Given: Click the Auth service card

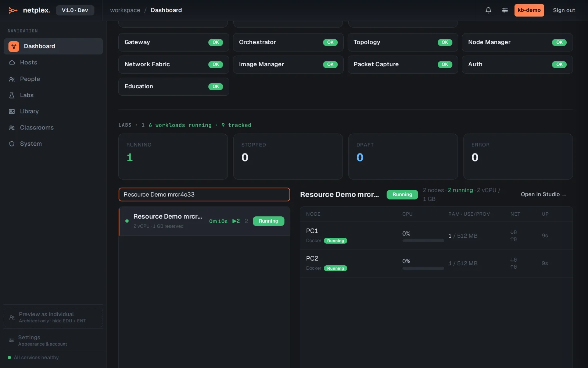Looking at the screenshot, I should click(517, 64).
